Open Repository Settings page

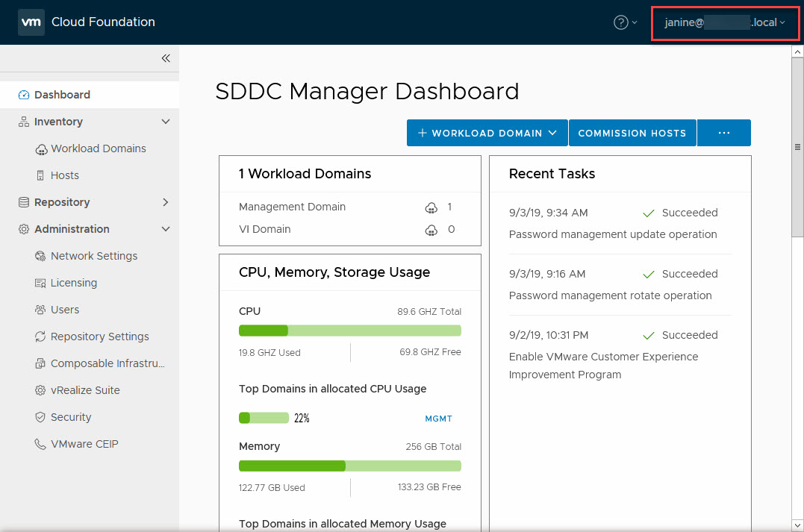click(100, 337)
